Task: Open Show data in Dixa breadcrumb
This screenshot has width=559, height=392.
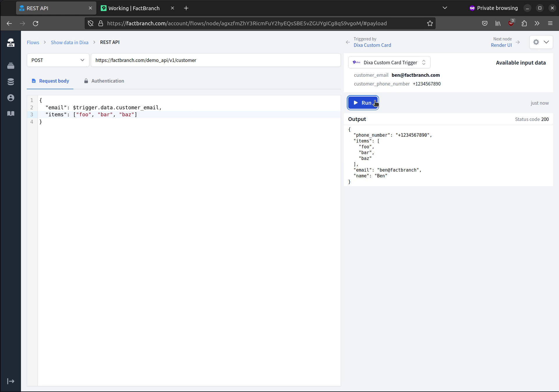Action: click(x=69, y=42)
